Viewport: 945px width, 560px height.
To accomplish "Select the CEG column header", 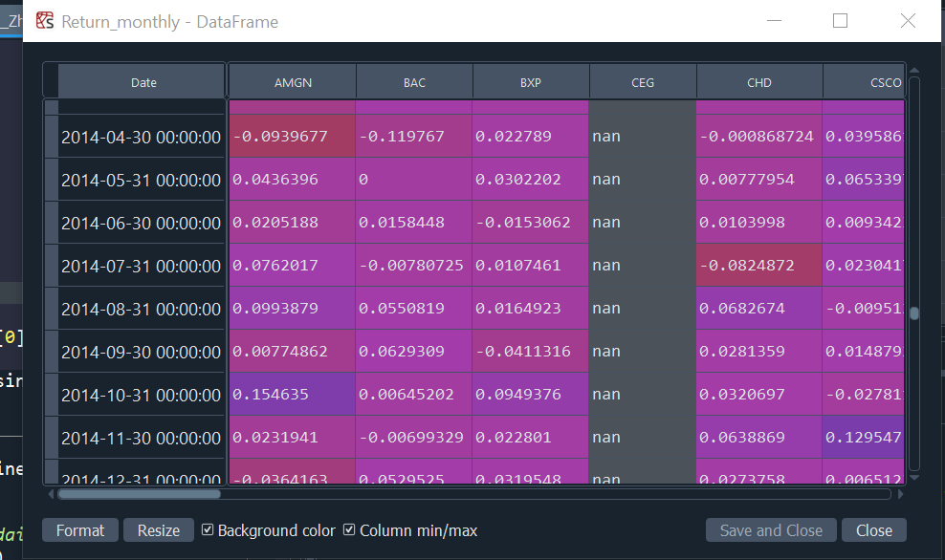I will [643, 81].
